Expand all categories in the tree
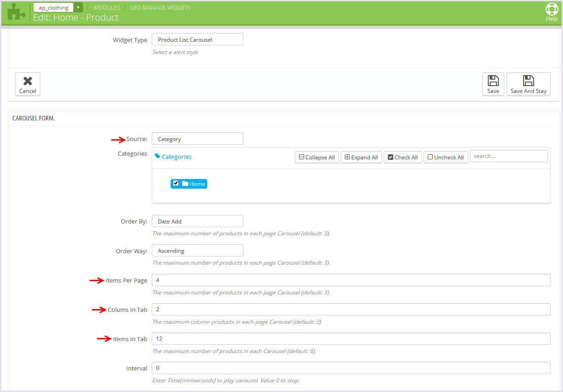 tap(361, 157)
